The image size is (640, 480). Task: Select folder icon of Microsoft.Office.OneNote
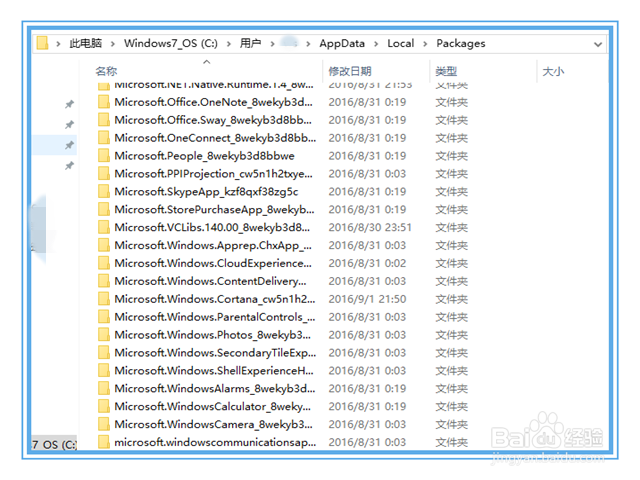click(104, 102)
